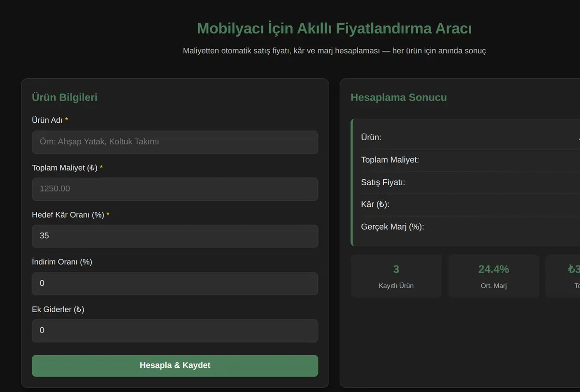Click the 'Ort. Marj' stat caption
The height and width of the screenshot is (392, 580).
493,286
